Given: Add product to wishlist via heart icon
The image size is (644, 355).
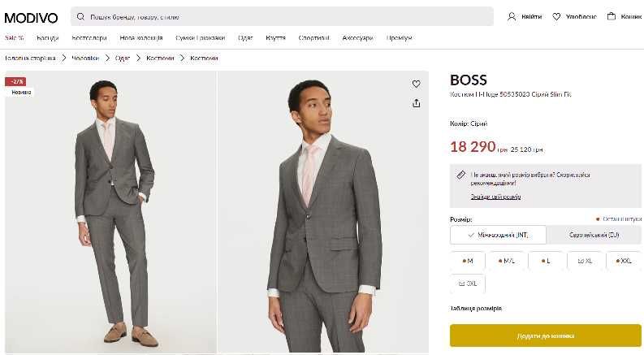Looking at the screenshot, I should [x=417, y=84].
